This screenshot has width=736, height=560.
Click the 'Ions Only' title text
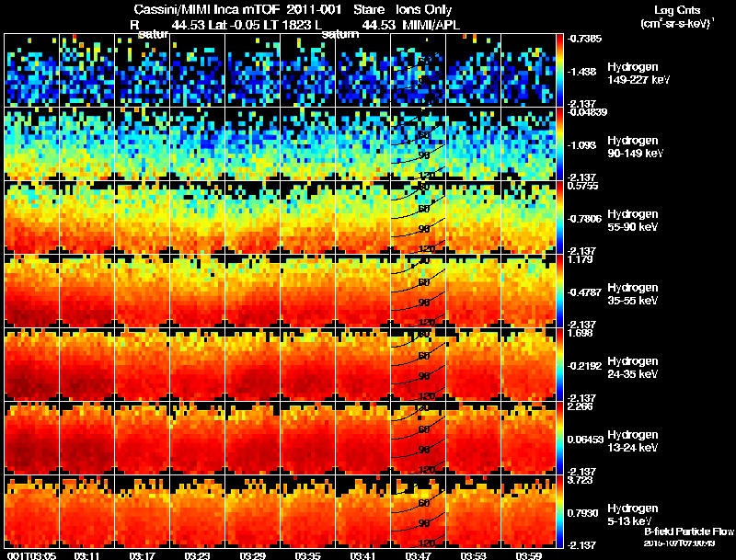pyautogui.click(x=423, y=9)
